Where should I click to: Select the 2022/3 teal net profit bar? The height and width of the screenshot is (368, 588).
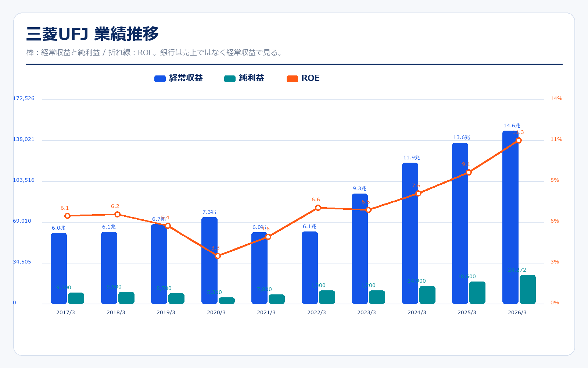point(327,297)
